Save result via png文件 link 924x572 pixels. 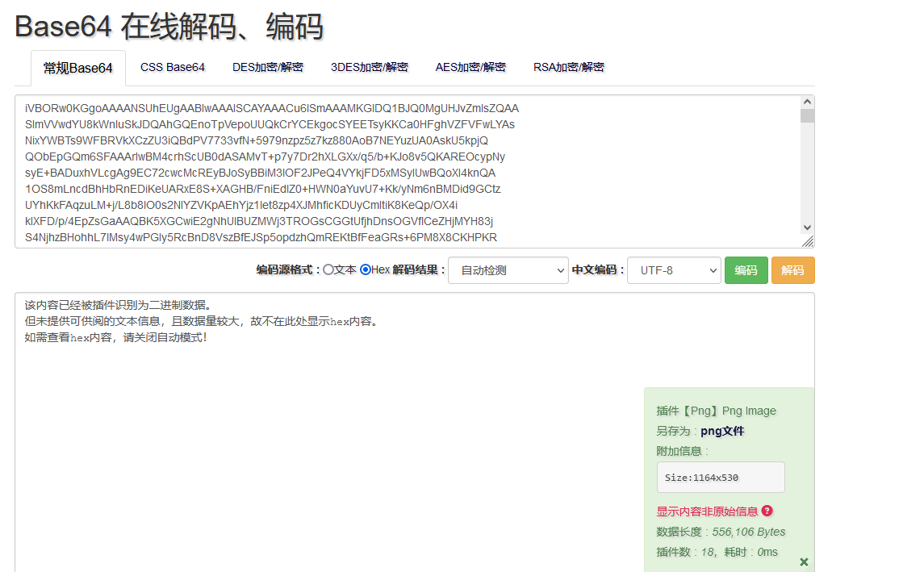tap(721, 431)
